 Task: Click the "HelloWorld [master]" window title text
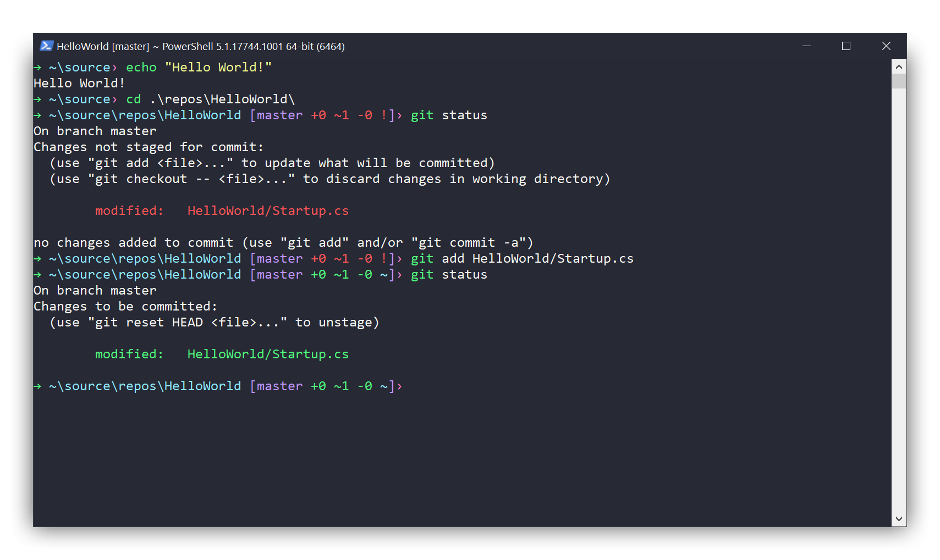pyautogui.click(x=103, y=46)
